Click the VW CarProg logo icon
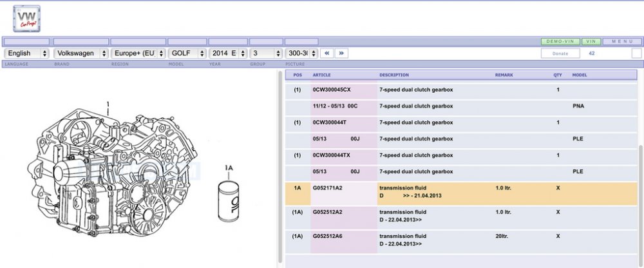The image size is (644, 268). click(26, 19)
